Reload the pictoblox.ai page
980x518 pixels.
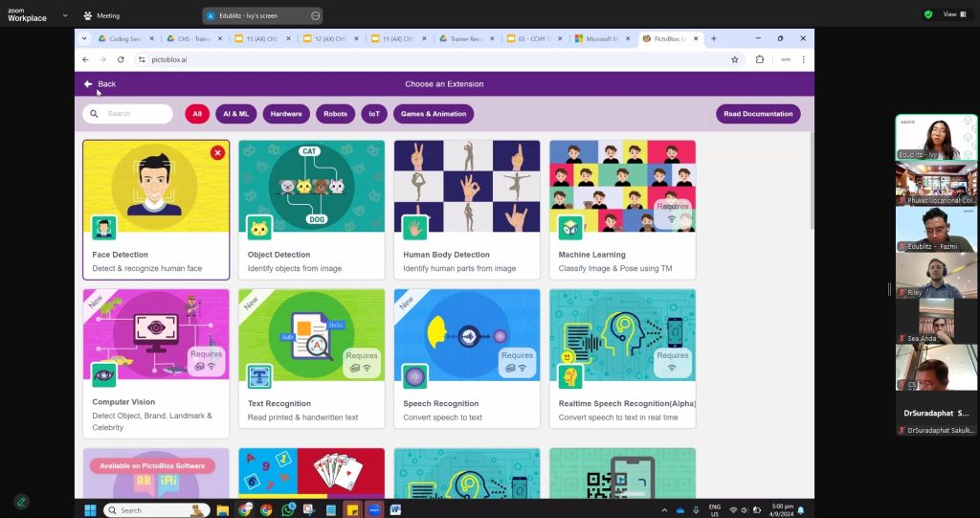coord(121,59)
